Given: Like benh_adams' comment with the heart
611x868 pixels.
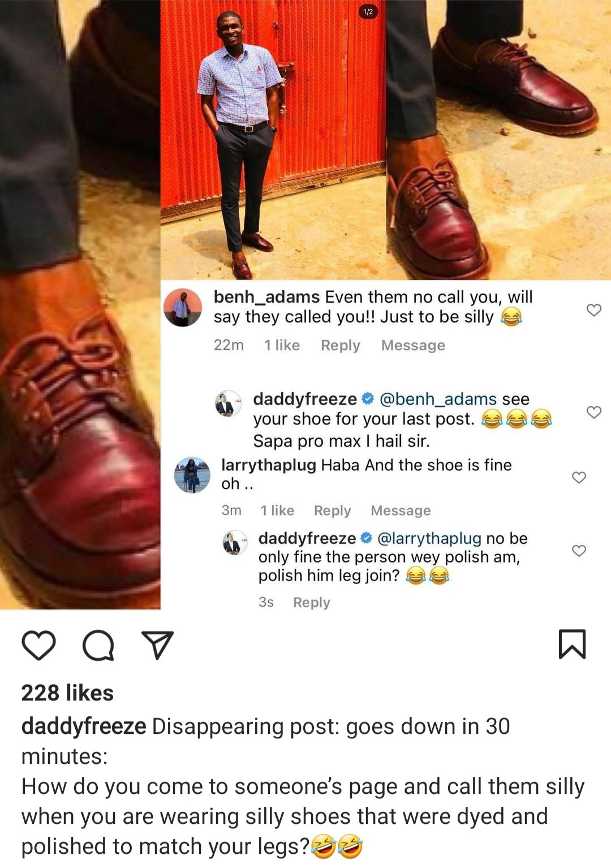Looking at the screenshot, I should coord(593,310).
